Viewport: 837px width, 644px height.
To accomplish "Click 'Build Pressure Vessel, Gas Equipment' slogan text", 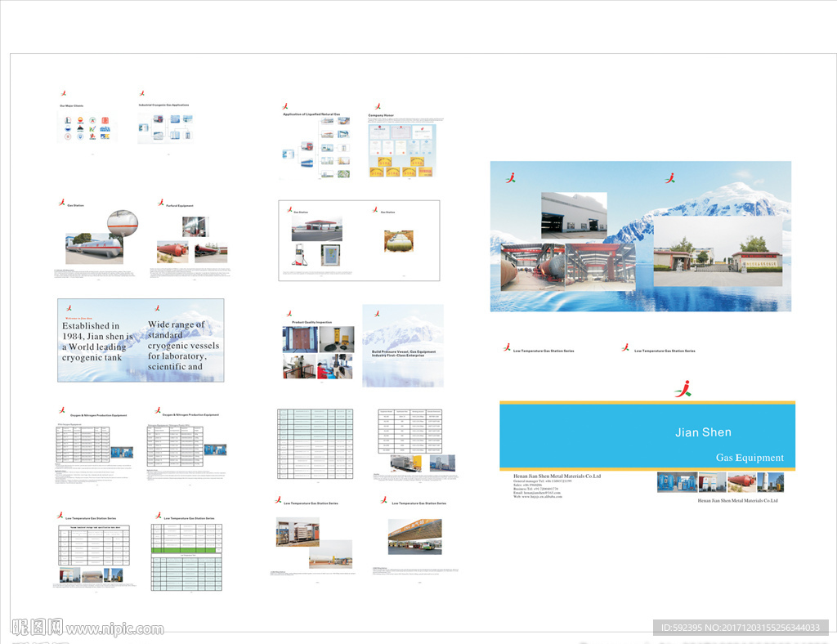I will coord(404,353).
